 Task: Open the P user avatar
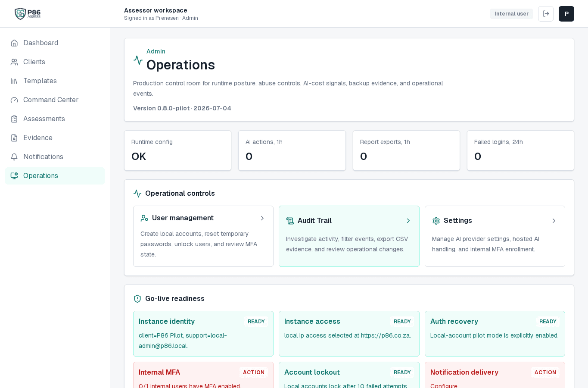point(566,14)
